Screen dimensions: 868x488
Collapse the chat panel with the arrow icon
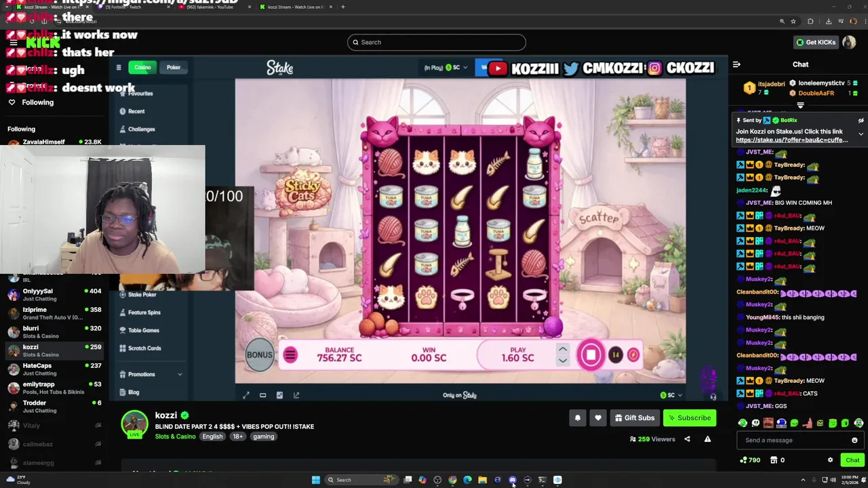[736, 64]
